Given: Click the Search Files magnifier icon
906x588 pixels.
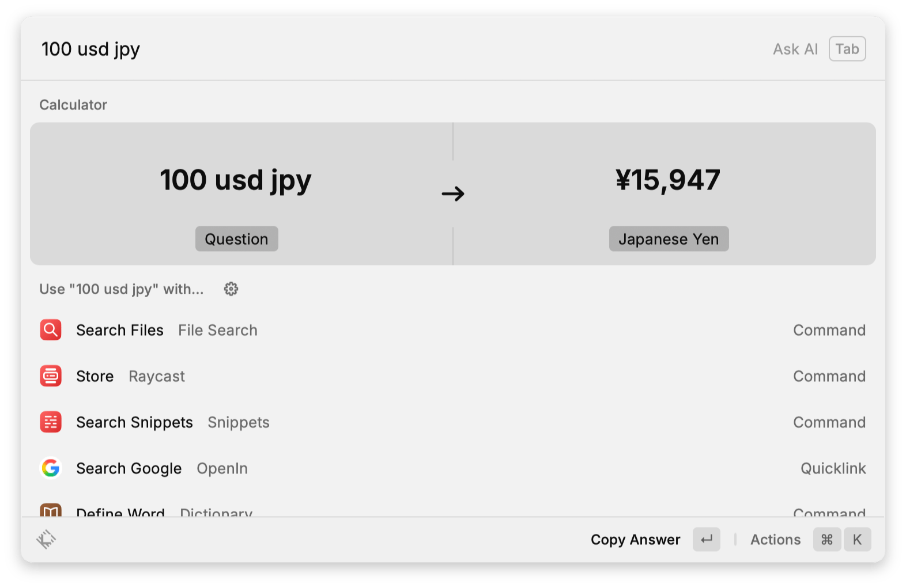Looking at the screenshot, I should (x=51, y=330).
